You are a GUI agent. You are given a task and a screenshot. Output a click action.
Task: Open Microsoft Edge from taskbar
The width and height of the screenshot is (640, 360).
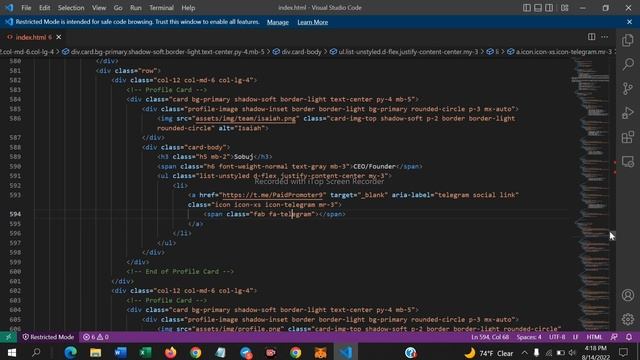point(71,353)
